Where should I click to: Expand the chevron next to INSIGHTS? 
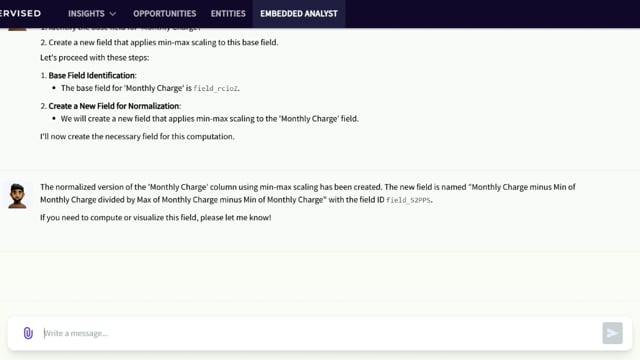click(x=113, y=14)
